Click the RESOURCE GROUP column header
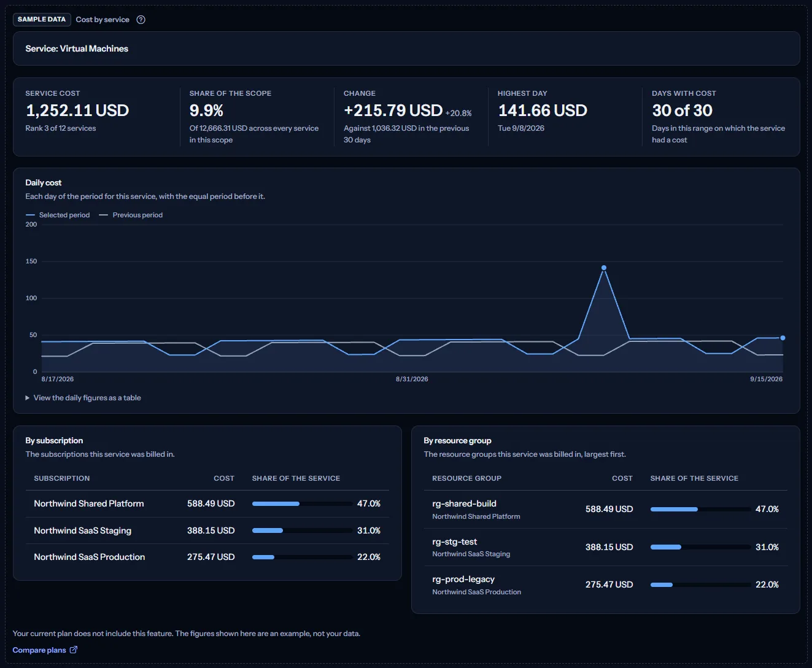Image resolution: width=812 pixels, height=668 pixels. pos(467,478)
